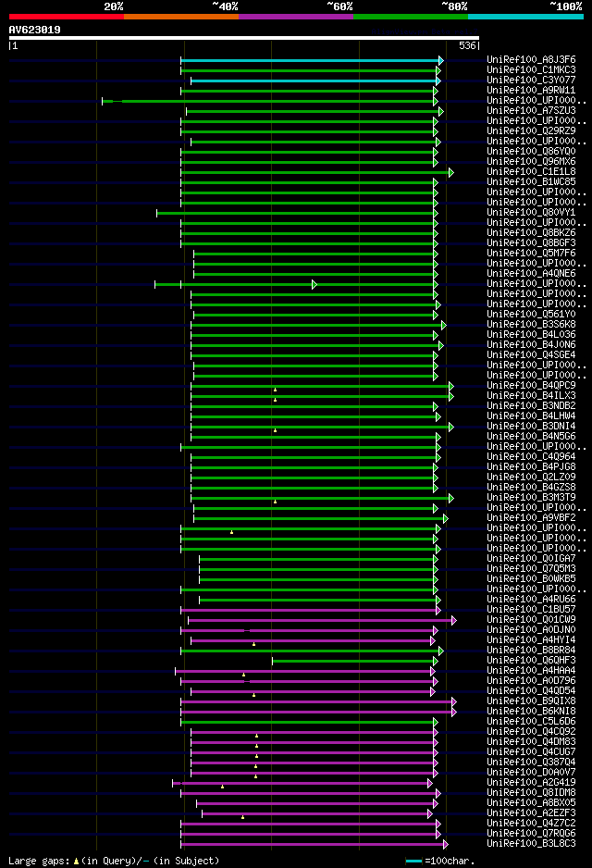Image resolution: width=592 pixels, height=868 pixels.
Task: Click the cyan alignment bar for A8J3F6
Action: (311, 60)
